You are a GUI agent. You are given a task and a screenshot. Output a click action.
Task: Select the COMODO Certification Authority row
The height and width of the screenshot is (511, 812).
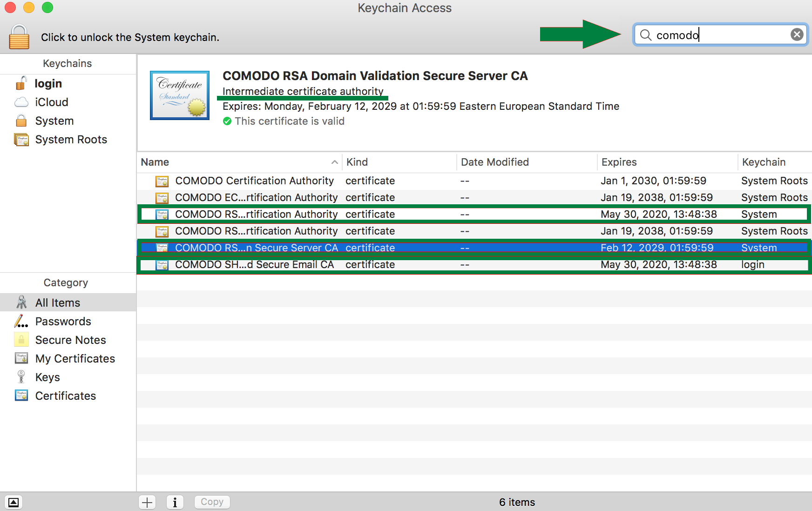[x=474, y=181]
